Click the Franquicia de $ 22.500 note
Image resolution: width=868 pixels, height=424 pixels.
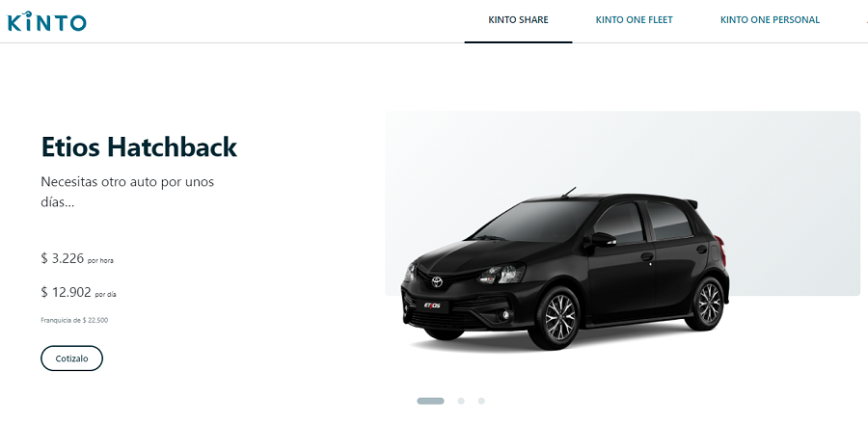pyautogui.click(x=74, y=320)
